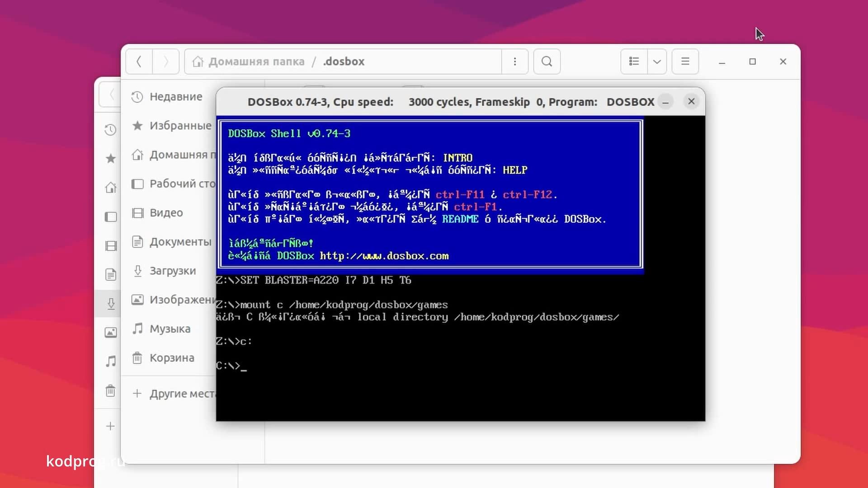Minimize the DOSBox window
The image size is (868, 488).
665,102
